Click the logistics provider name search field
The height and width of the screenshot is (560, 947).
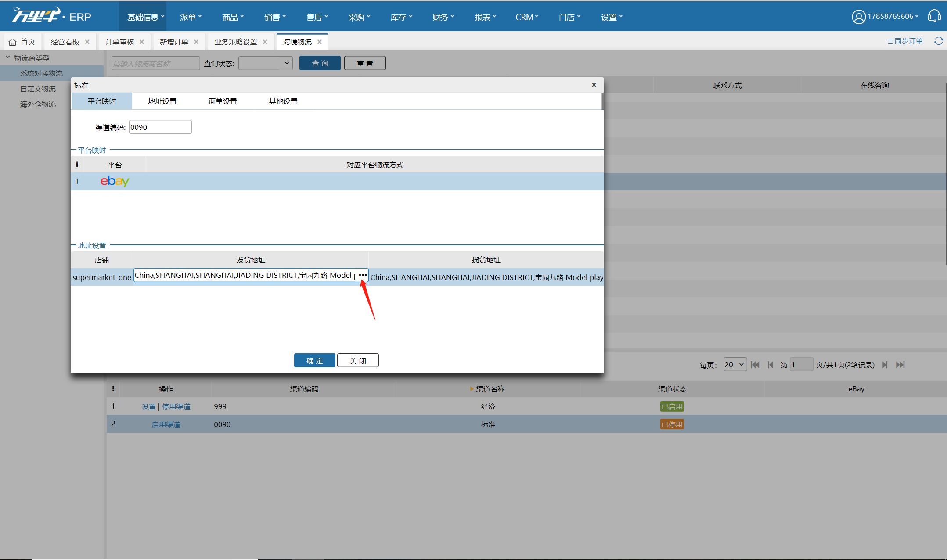pos(155,63)
